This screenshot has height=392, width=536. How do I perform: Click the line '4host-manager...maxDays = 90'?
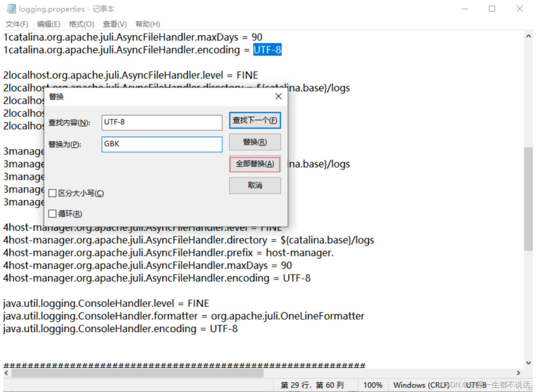point(147,265)
